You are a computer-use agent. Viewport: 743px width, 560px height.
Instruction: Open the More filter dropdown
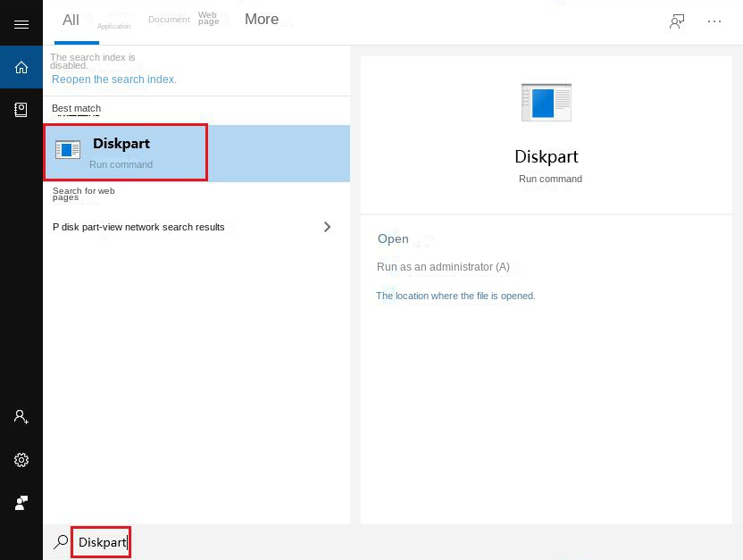[x=261, y=19]
